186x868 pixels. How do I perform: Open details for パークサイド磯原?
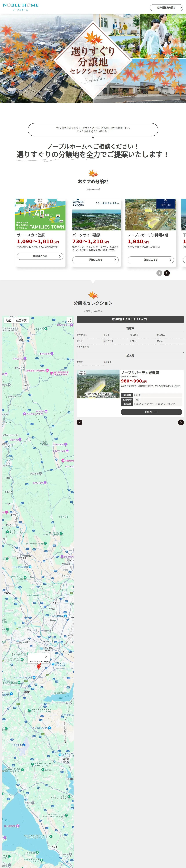95,260
